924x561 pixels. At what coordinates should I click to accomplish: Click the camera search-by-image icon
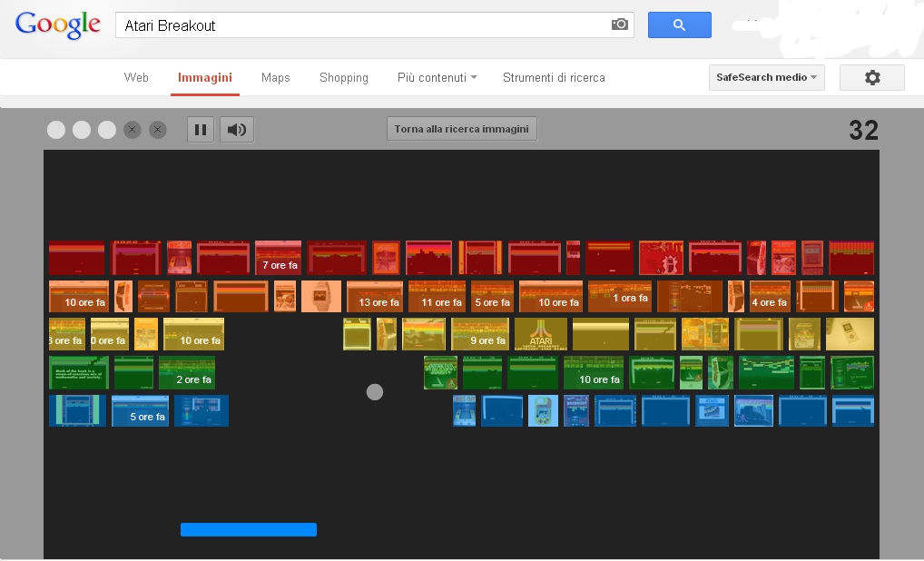[619, 25]
